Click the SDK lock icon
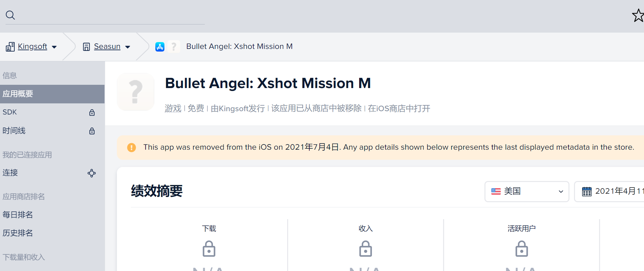The image size is (644, 271). [92, 113]
